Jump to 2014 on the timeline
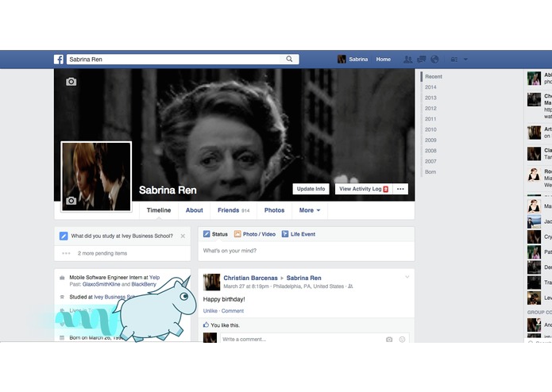The height and width of the screenshot is (392, 552). pyautogui.click(x=430, y=87)
